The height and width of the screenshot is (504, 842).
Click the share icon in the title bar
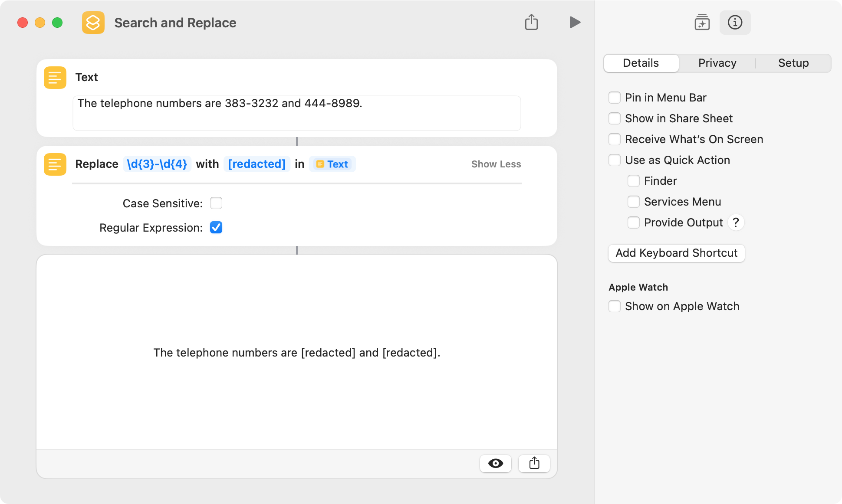[531, 22]
